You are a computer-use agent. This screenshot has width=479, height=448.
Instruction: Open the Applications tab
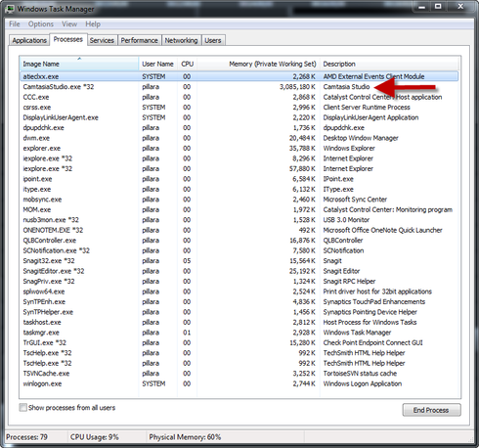point(29,40)
